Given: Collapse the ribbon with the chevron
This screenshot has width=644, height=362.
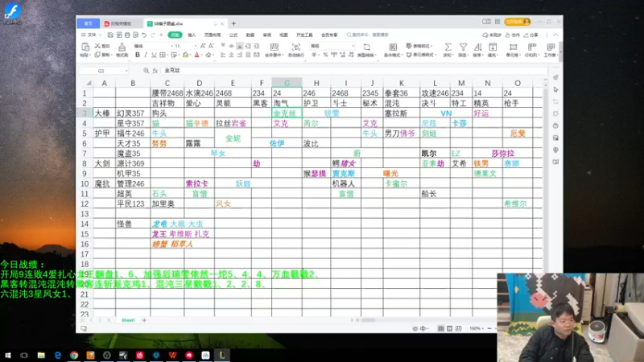Looking at the screenshot, I should tap(555, 35).
